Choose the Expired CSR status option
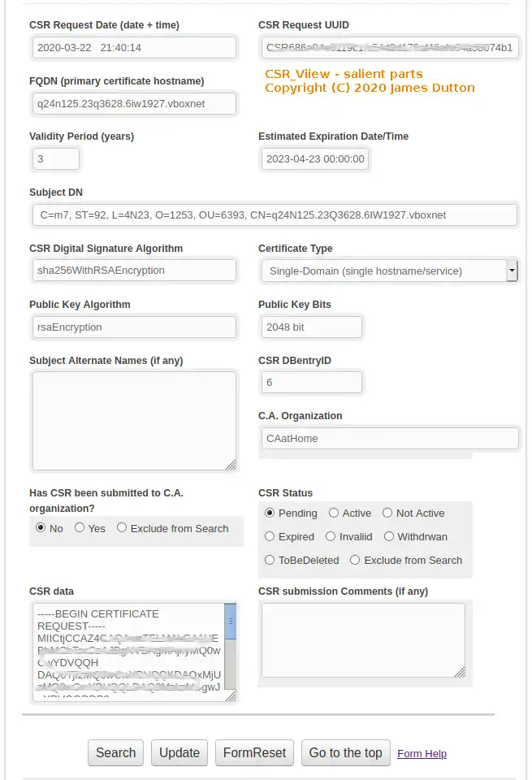532x780 pixels. coord(270,537)
